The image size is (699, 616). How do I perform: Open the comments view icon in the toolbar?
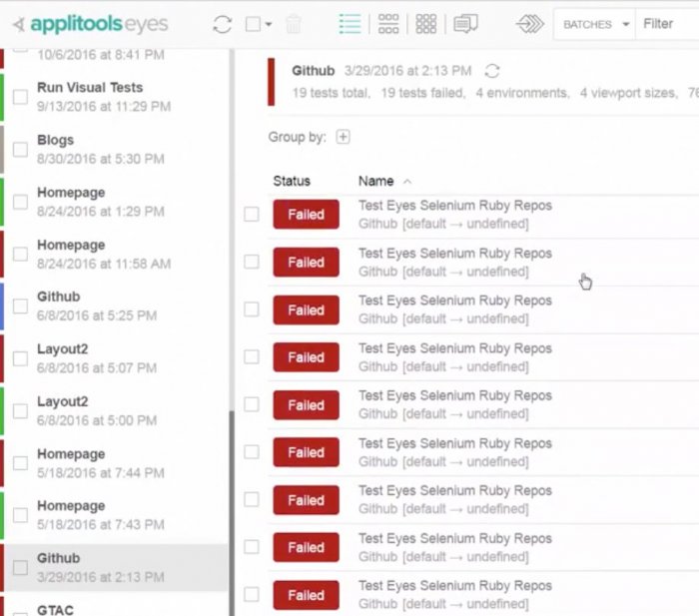pyautogui.click(x=465, y=24)
